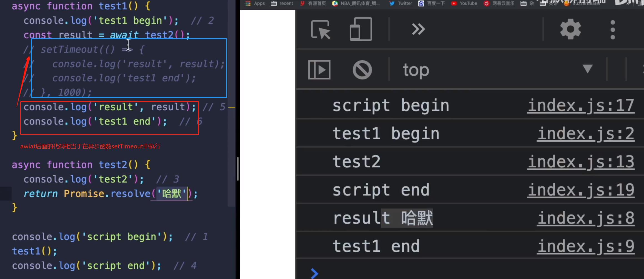The image size is (644, 279).
Task: Click the console.log('test2') code line
Action: pos(84,179)
